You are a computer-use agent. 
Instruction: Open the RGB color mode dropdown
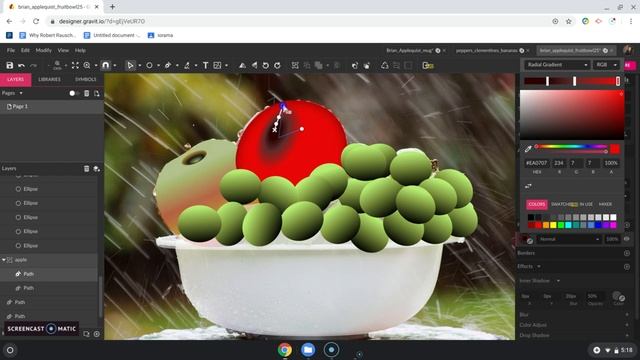[606, 65]
